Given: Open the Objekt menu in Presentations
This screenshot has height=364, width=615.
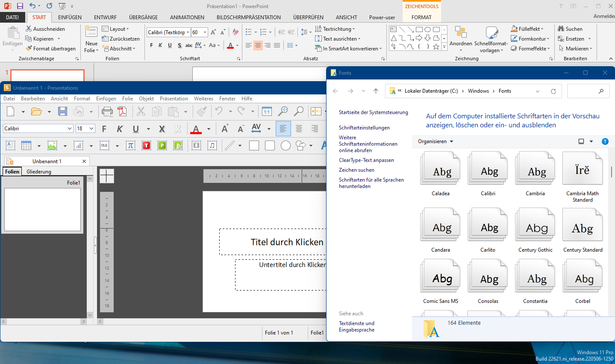Looking at the screenshot, I should coord(146,99).
